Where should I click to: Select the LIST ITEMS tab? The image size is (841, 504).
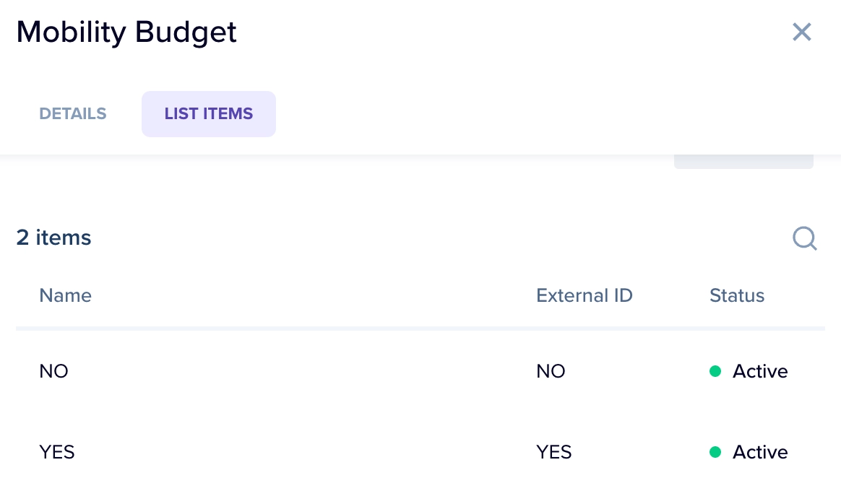tap(209, 113)
